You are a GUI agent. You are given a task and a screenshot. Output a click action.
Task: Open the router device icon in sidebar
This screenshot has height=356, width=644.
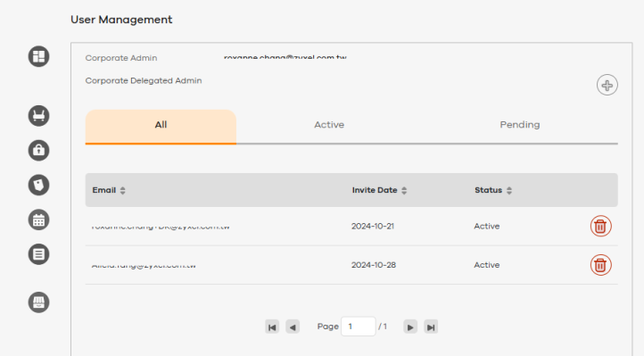click(x=38, y=116)
